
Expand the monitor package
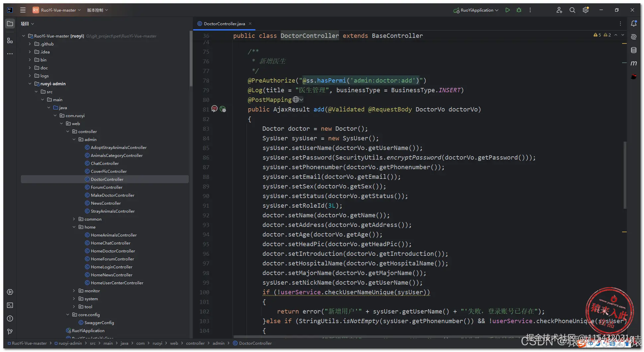tap(74, 291)
